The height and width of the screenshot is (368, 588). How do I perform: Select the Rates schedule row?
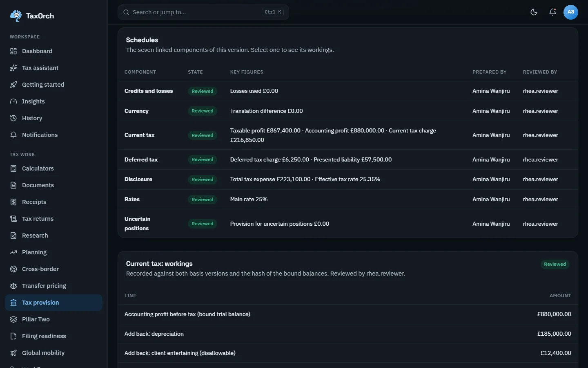(x=348, y=199)
